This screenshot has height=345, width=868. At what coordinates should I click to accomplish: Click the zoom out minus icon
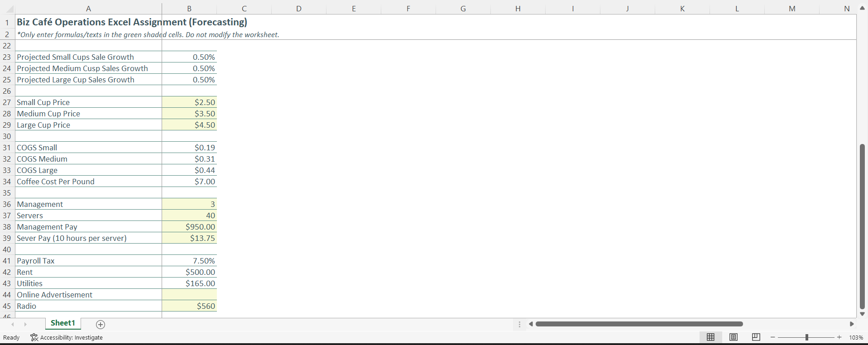point(773,337)
